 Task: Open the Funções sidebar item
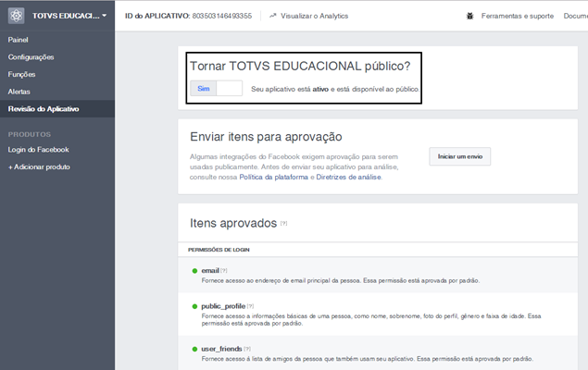[21, 74]
